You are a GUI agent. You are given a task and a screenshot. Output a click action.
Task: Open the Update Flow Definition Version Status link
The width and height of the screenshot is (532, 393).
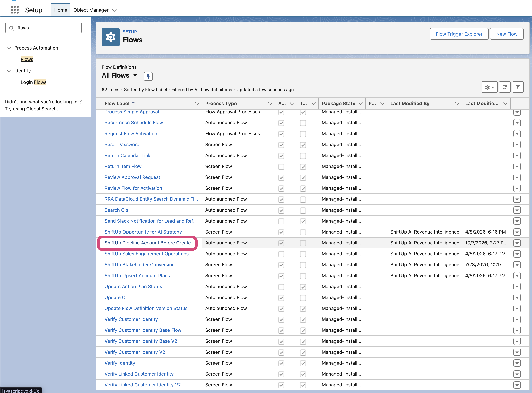(146, 309)
